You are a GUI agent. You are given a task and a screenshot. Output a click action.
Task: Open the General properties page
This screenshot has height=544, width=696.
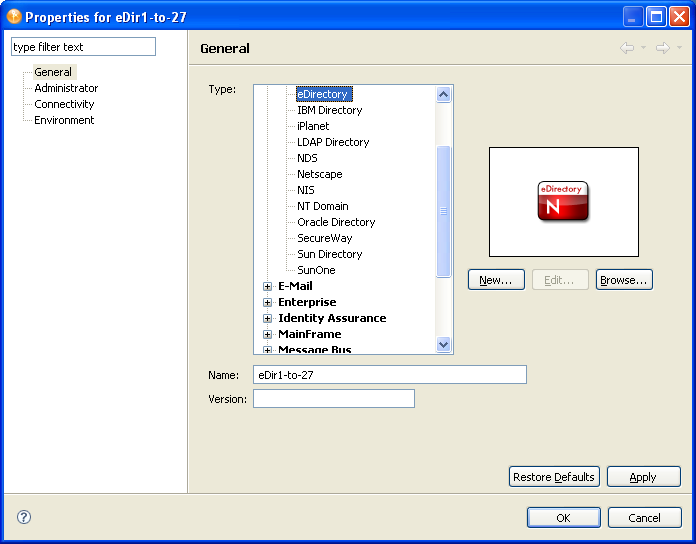click(53, 72)
